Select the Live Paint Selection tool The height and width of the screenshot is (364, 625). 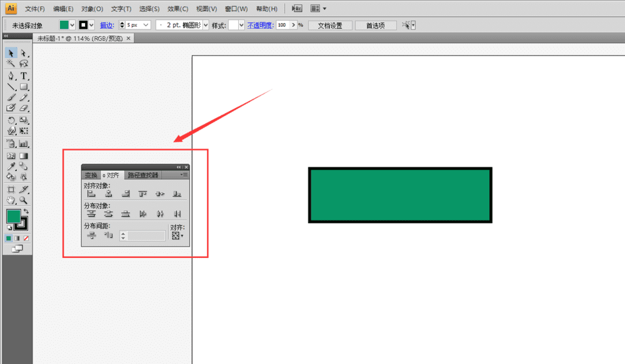(24, 177)
